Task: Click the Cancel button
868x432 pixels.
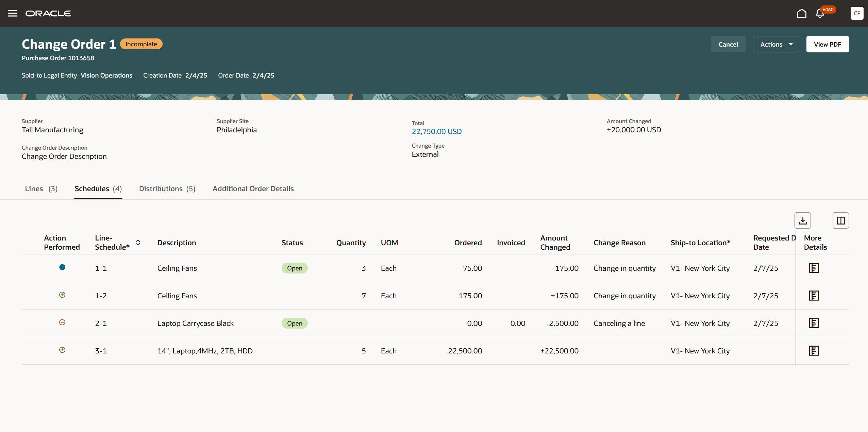Action: [728, 44]
